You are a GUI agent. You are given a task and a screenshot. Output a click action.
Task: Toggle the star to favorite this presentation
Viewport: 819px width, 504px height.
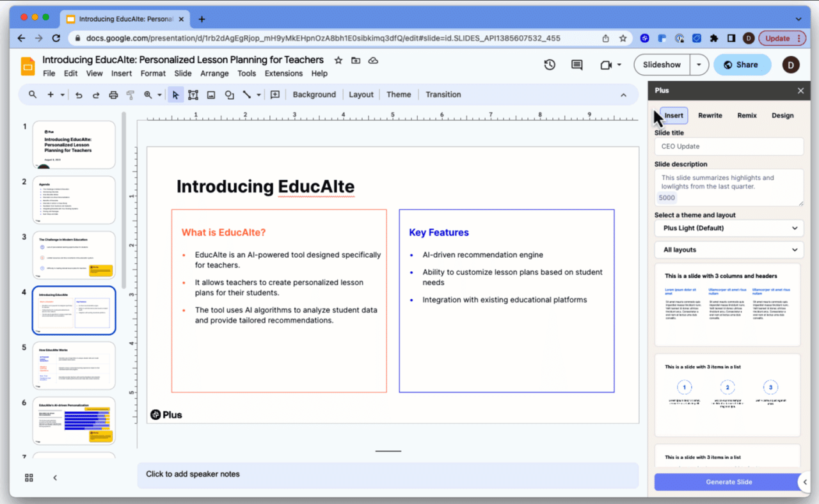click(x=338, y=59)
